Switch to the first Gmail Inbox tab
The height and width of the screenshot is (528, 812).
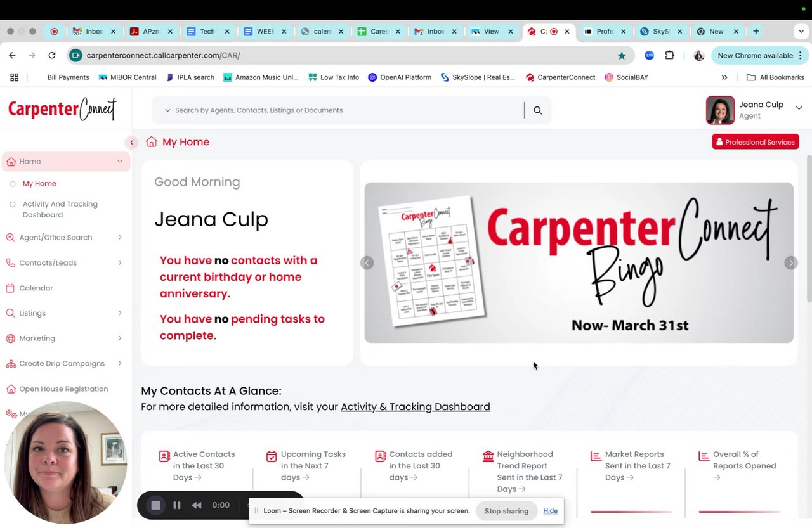point(93,31)
